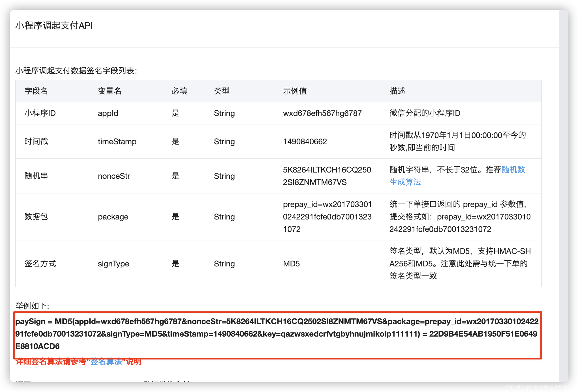Viewport: 578px width, 392px height.
Task: Select the 数据包 field name cell
Action: 36,217
